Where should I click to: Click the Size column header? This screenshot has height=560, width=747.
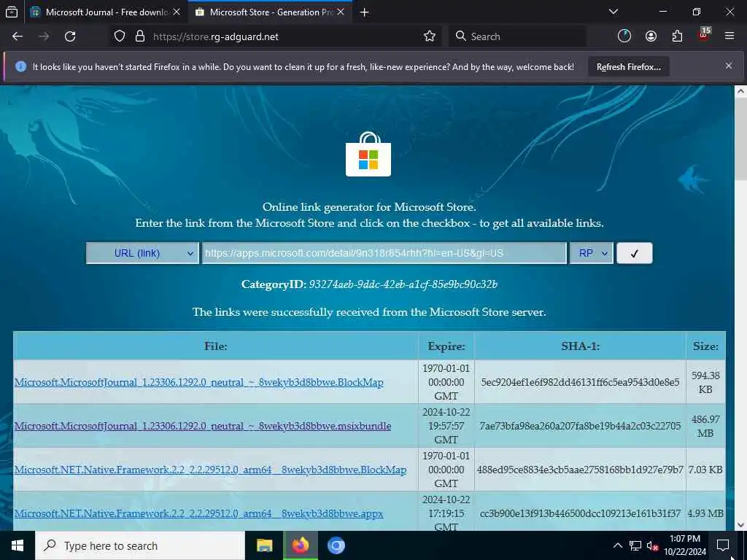point(705,346)
